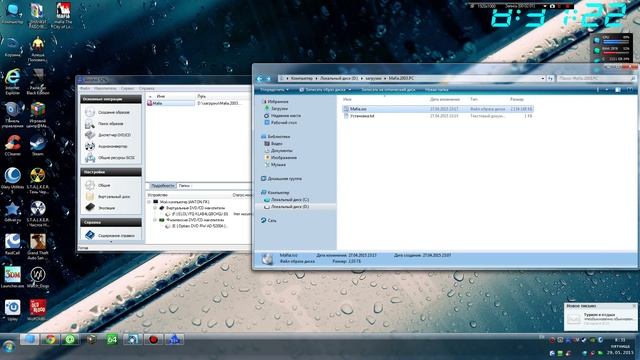Go forward in Explorer window
The image size is (640, 360).
click(268, 78)
